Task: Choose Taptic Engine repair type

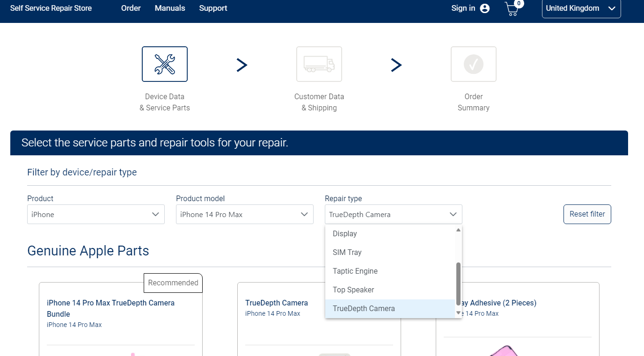Action: point(390,271)
